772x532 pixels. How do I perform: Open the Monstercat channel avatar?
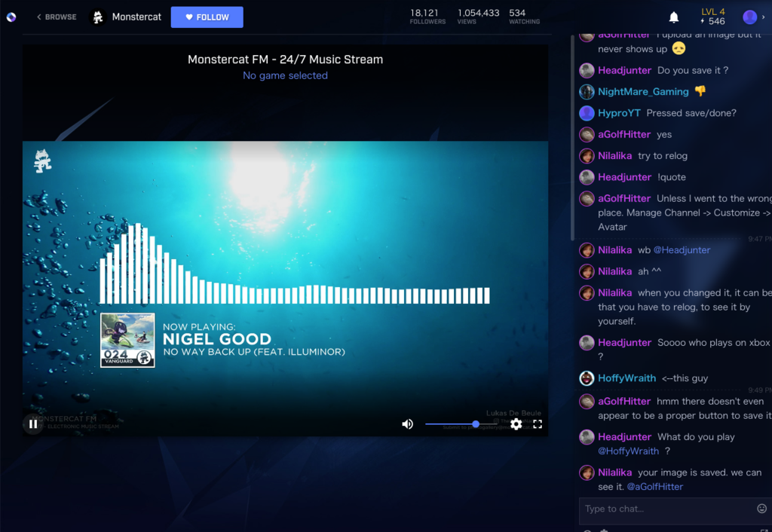pos(98,17)
